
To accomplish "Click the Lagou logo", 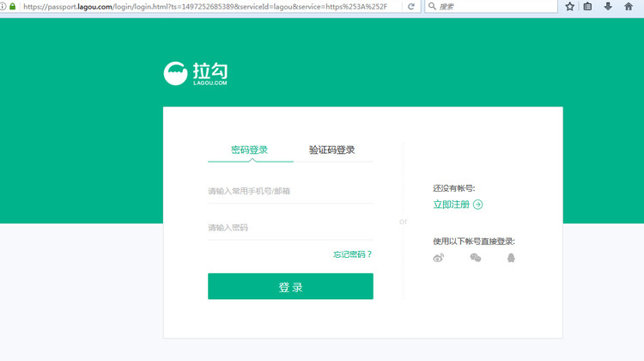I will point(196,74).
